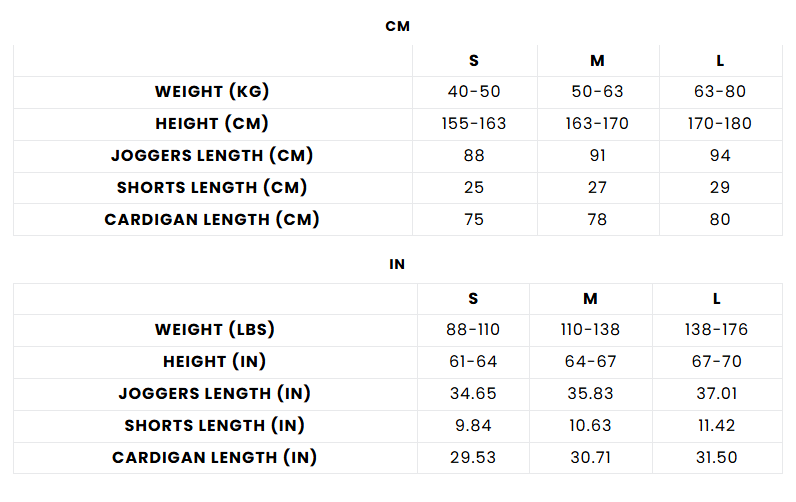Select the 94 joggers length cell
The image size is (796, 502).
(720, 156)
